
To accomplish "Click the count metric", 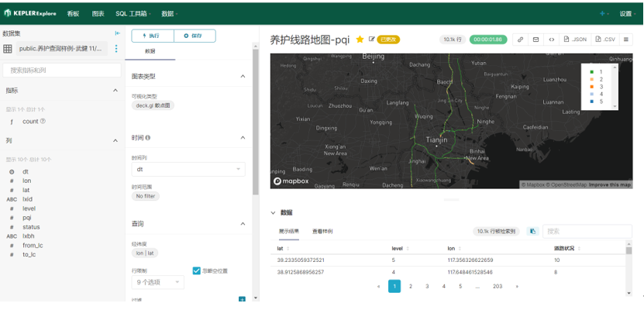I will pyautogui.click(x=30, y=122).
